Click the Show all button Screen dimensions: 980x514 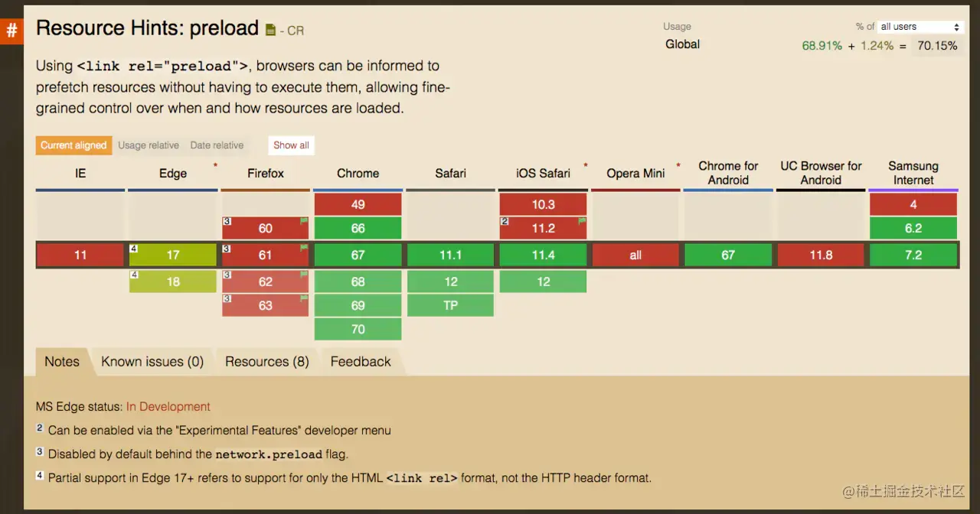coord(291,145)
